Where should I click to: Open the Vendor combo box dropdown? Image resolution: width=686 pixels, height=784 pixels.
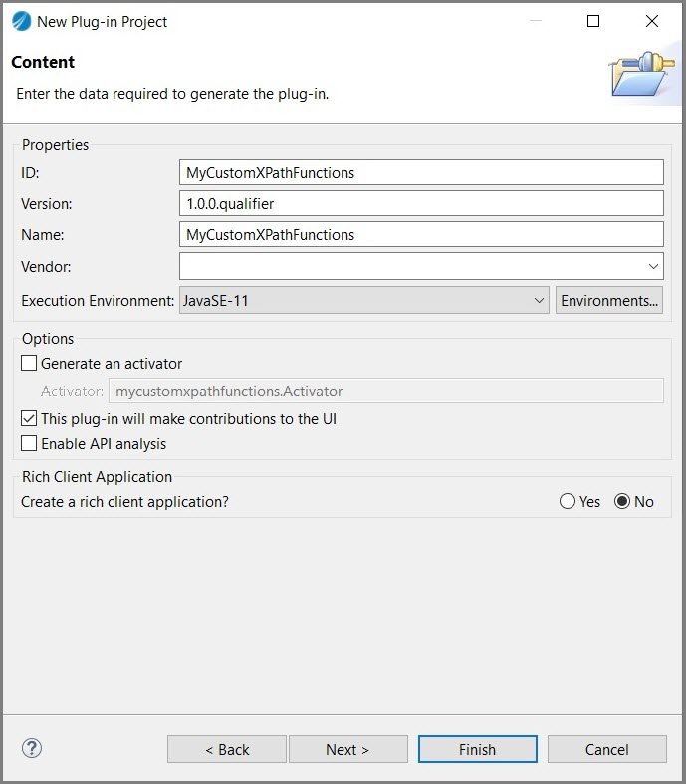coord(653,267)
